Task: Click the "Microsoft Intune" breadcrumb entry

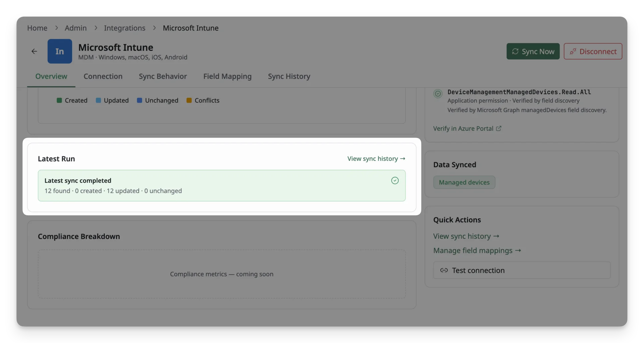Action: click(191, 28)
